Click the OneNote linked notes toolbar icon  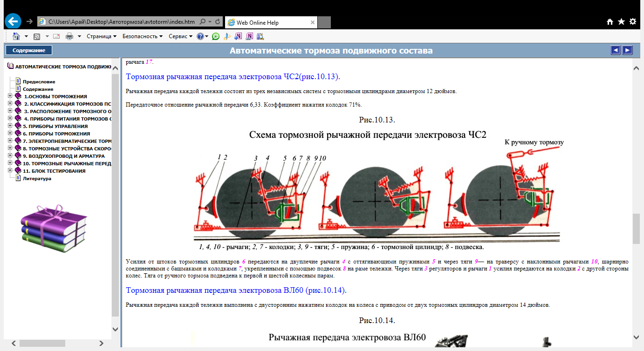[249, 36]
